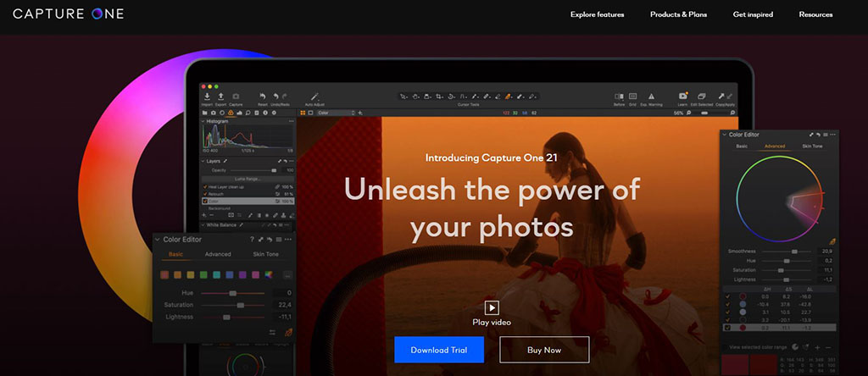
Task: Switch to Skin Tone tab in left Color Editor
Action: (265, 254)
